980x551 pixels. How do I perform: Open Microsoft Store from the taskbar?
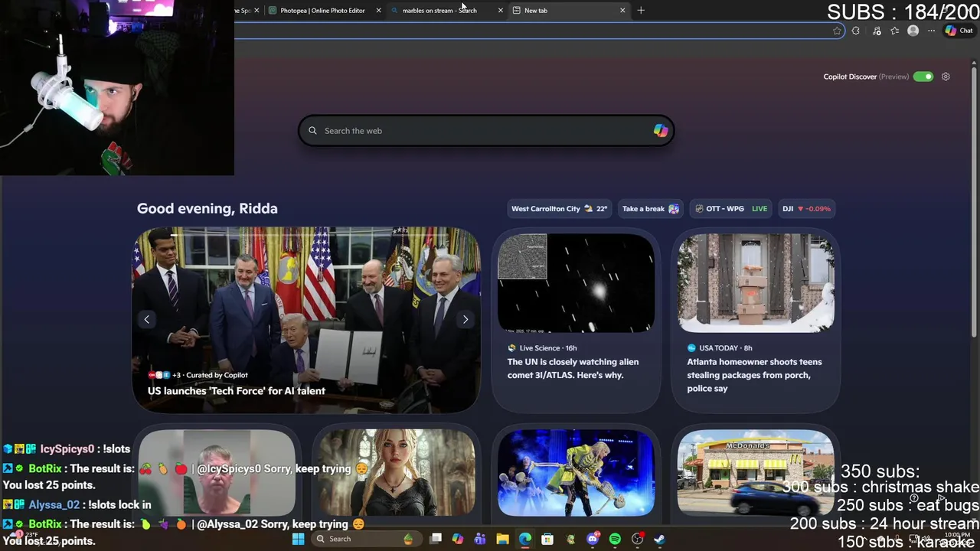click(x=547, y=539)
